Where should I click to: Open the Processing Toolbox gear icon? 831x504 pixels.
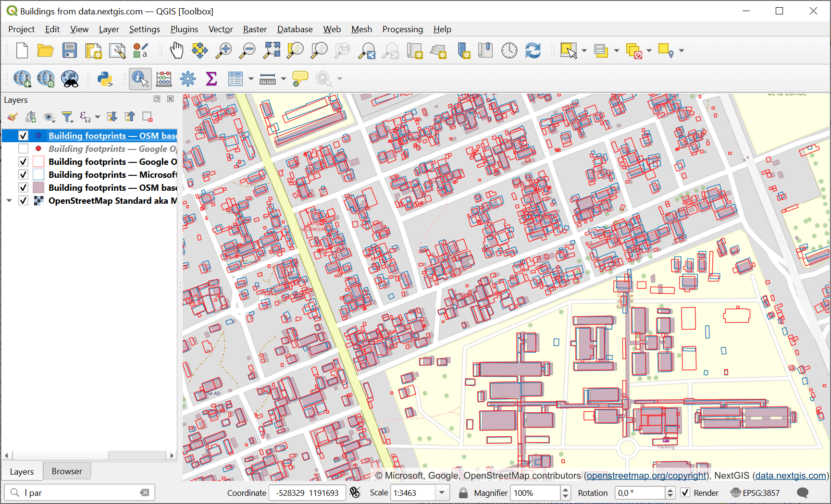pyautogui.click(x=188, y=79)
